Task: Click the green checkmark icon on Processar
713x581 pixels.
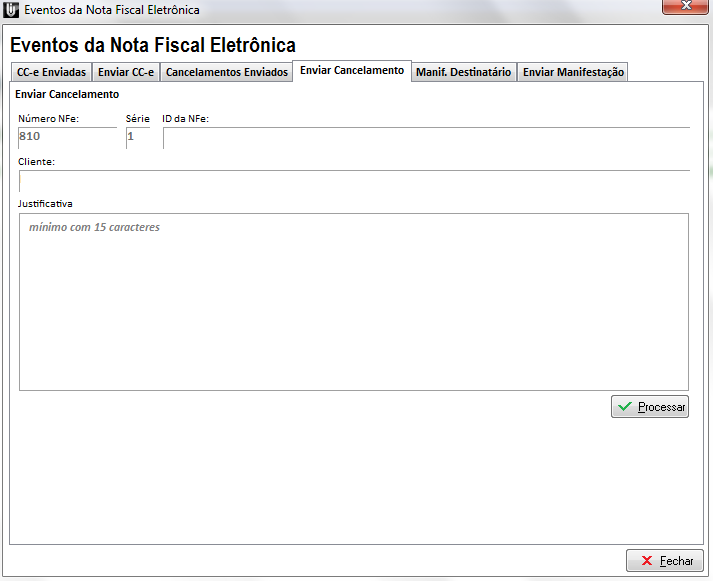Action: point(625,407)
